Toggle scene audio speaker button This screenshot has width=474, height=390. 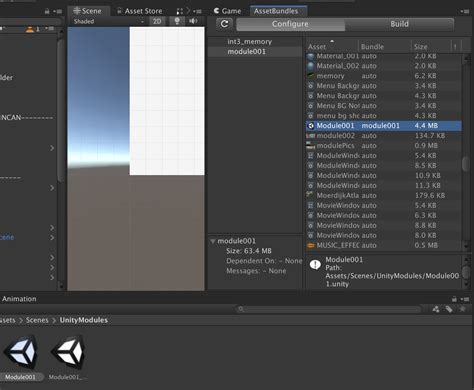193,21
